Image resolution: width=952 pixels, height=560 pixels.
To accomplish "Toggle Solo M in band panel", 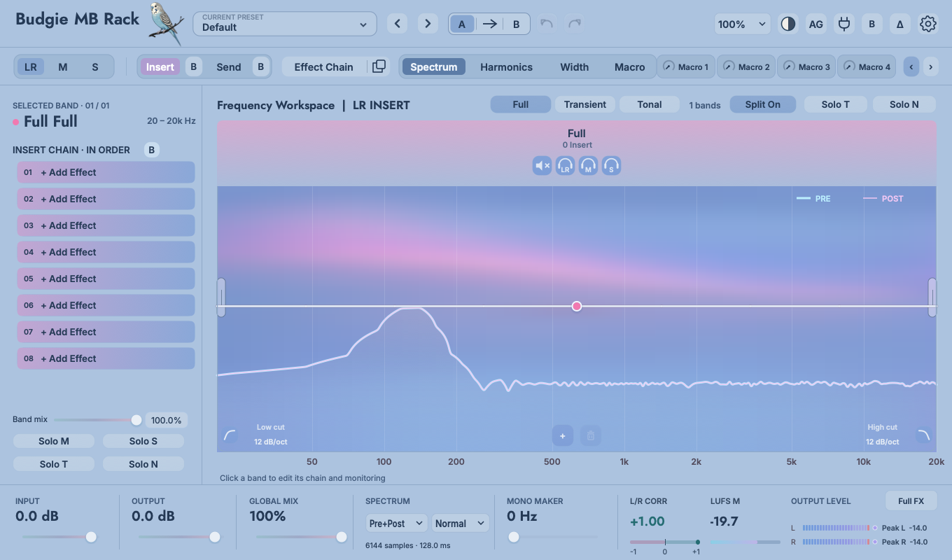I will 54,441.
